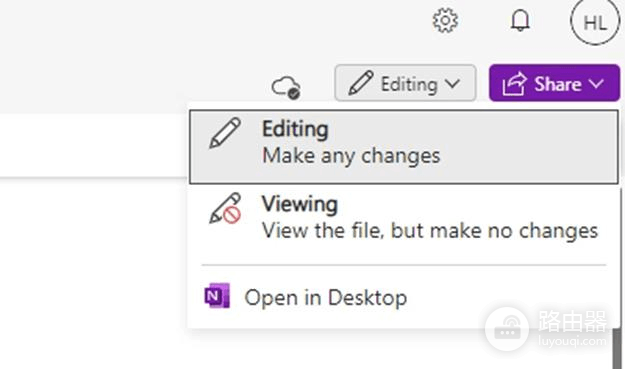Click the pencil icon in the Editing button

pos(361,83)
